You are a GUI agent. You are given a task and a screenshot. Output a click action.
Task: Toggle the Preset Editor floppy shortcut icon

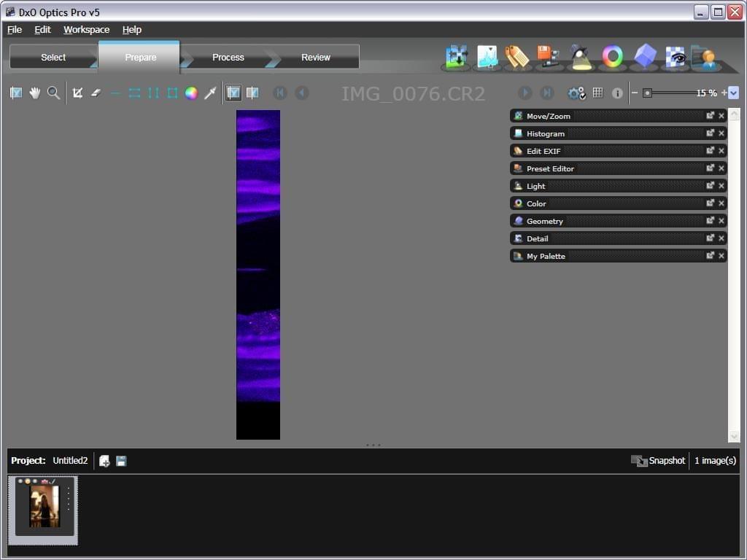(548, 57)
